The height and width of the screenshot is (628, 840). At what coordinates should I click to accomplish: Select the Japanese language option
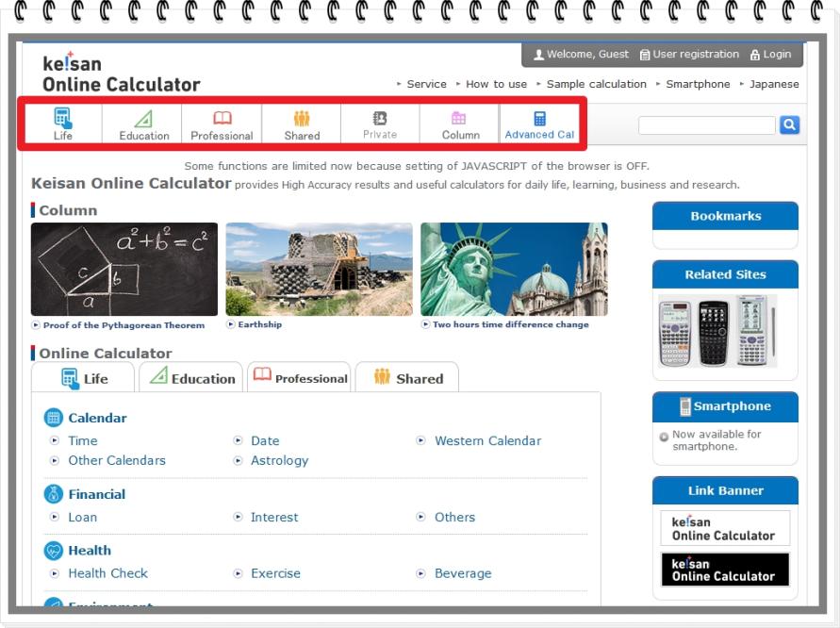775,83
